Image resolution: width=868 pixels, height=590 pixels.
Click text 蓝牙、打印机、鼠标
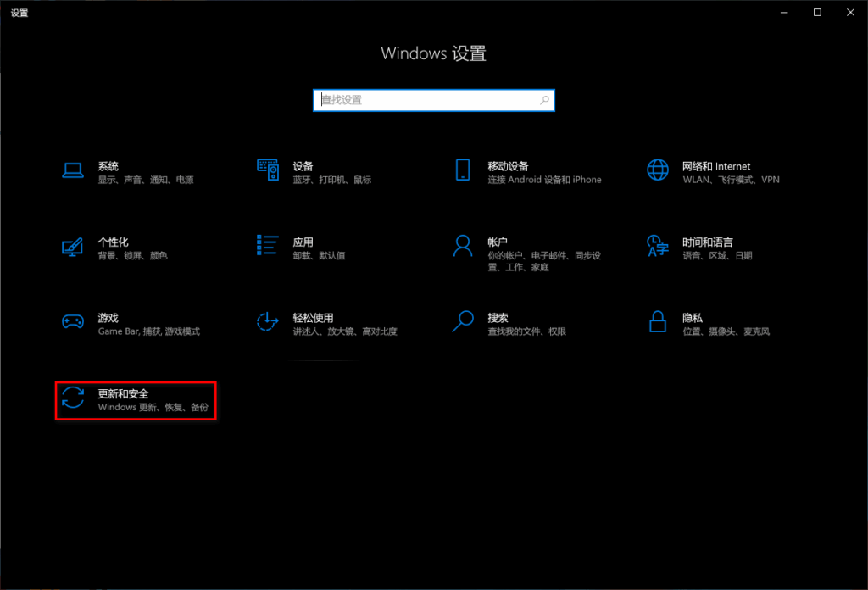(332, 180)
